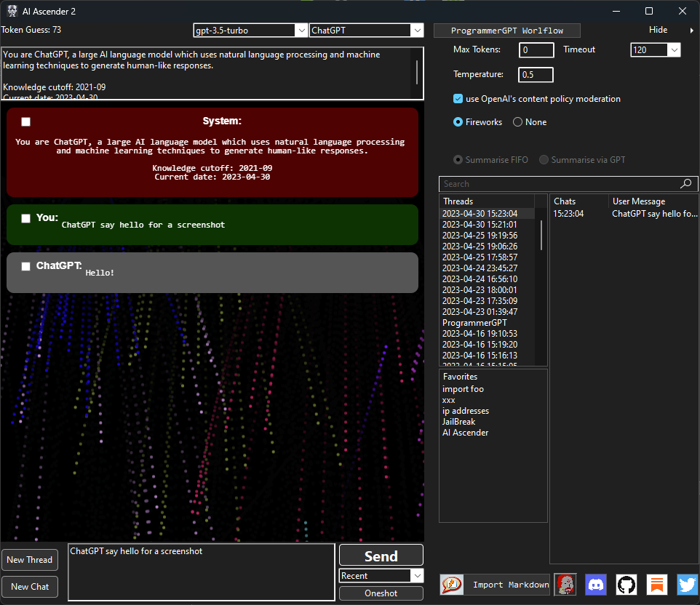
Task: Click the search magnifier icon
Action: [x=685, y=184]
